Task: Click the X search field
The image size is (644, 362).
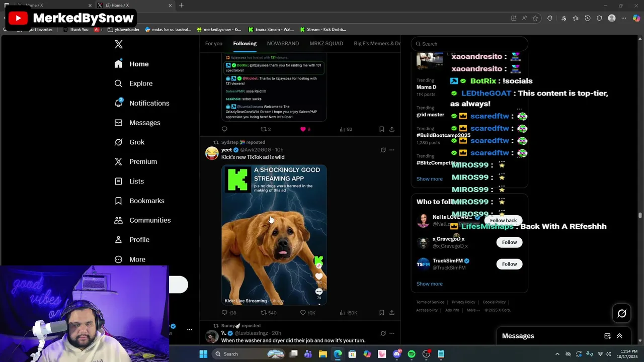Action: [469, 44]
